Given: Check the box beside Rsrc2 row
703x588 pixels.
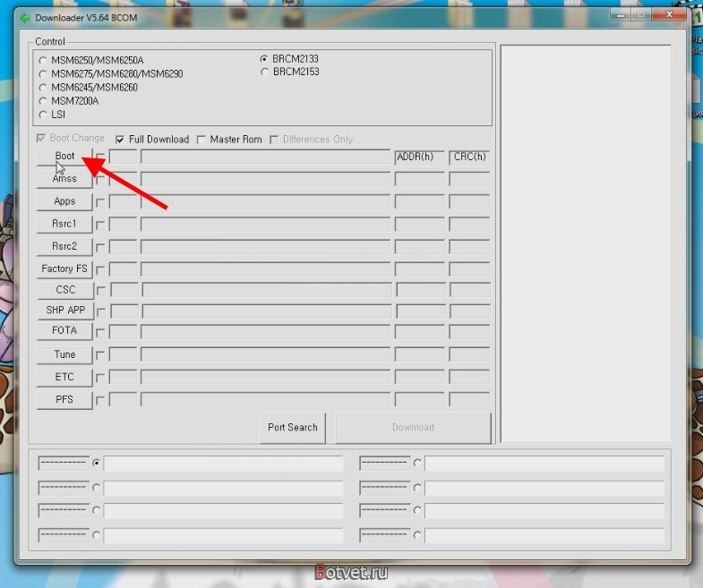Looking at the screenshot, I should click(x=100, y=247).
